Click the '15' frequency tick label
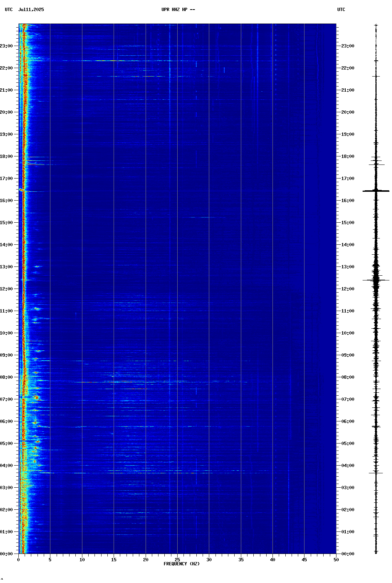This screenshot has height=583, width=392. click(114, 560)
